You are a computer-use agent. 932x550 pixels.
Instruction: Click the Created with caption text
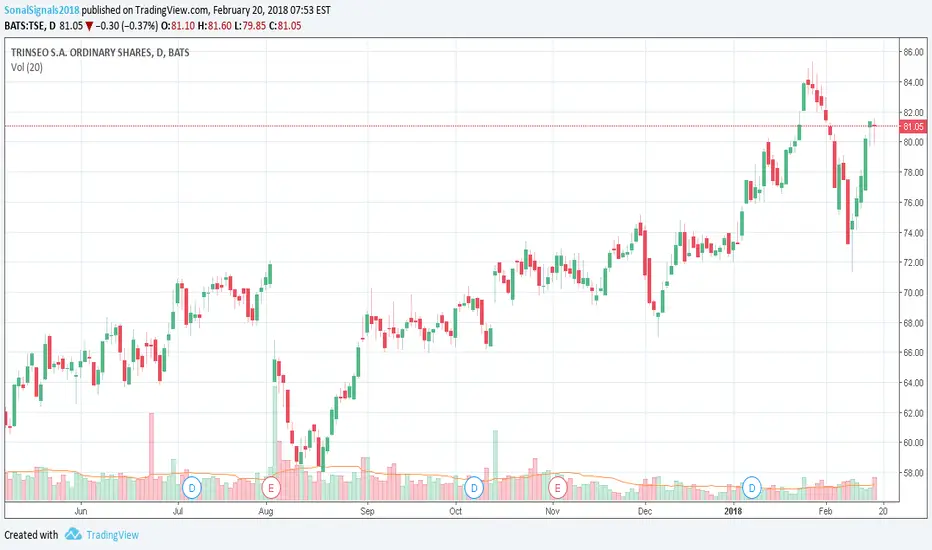(x=31, y=535)
